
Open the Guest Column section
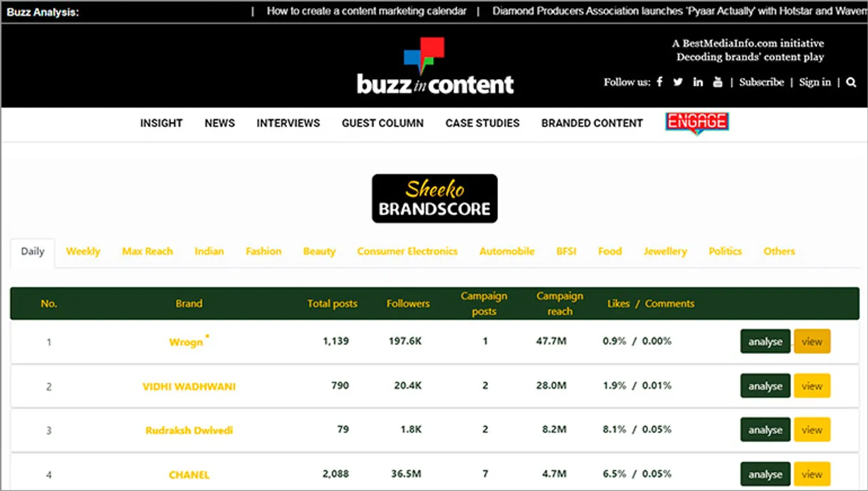(x=383, y=123)
